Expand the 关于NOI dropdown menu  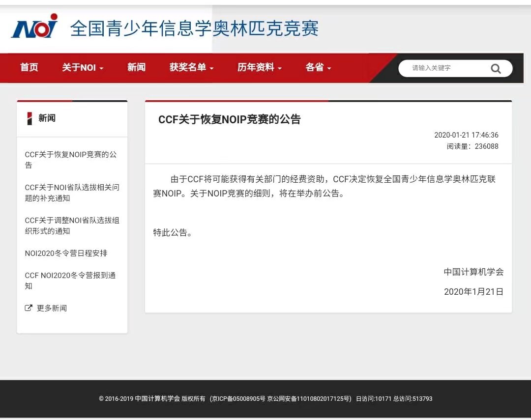(83, 68)
